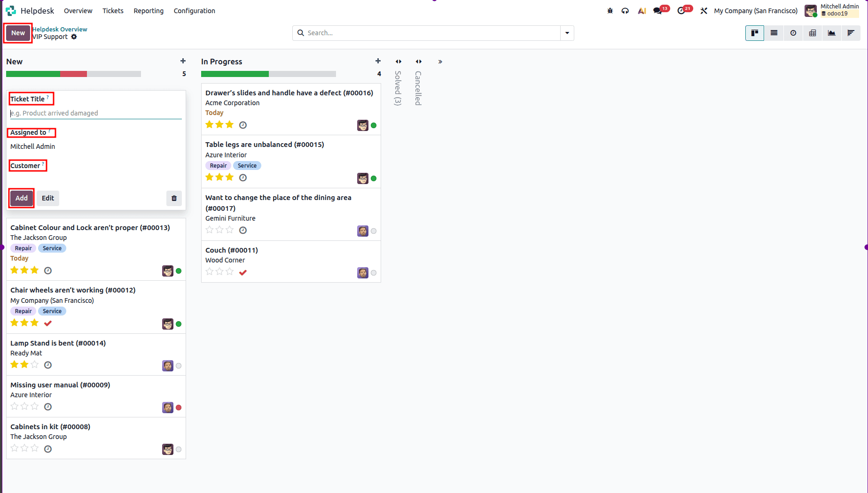
Task: Click the Helpdesk app logo icon
Action: pyautogui.click(x=11, y=11)
